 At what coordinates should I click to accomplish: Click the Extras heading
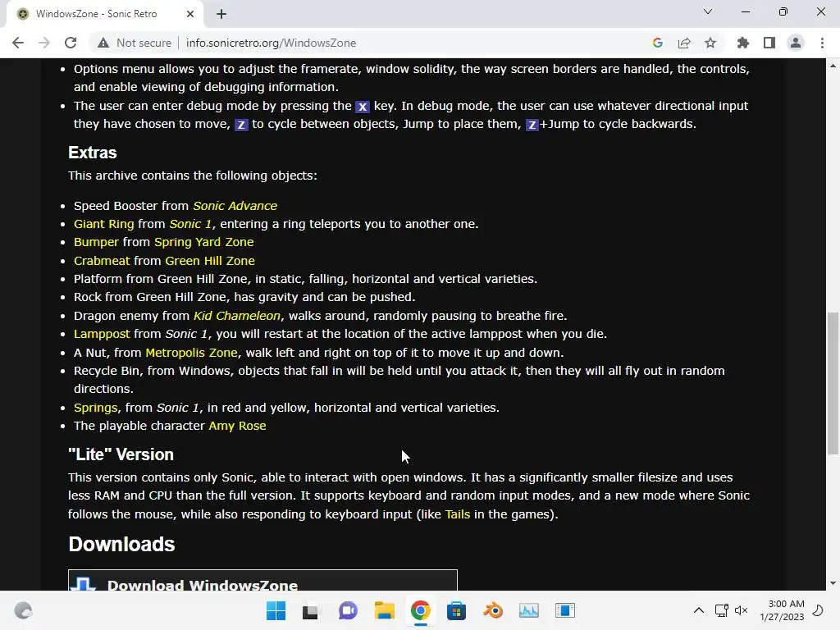point(92,153)
